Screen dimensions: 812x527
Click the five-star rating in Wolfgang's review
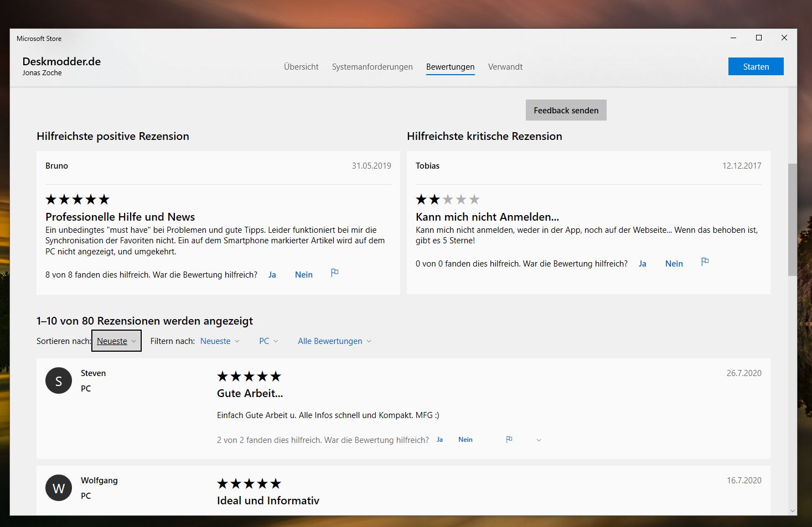(x=249, y=483)
